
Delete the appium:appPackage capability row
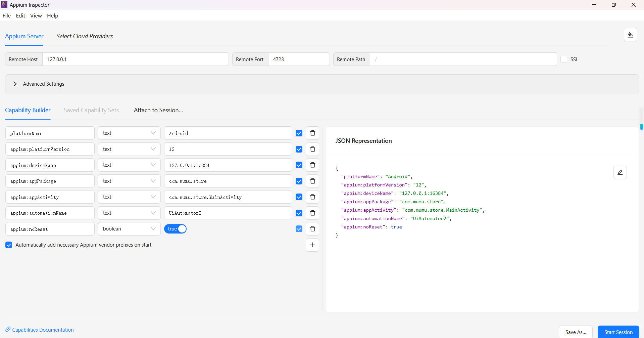pos(312,181)
